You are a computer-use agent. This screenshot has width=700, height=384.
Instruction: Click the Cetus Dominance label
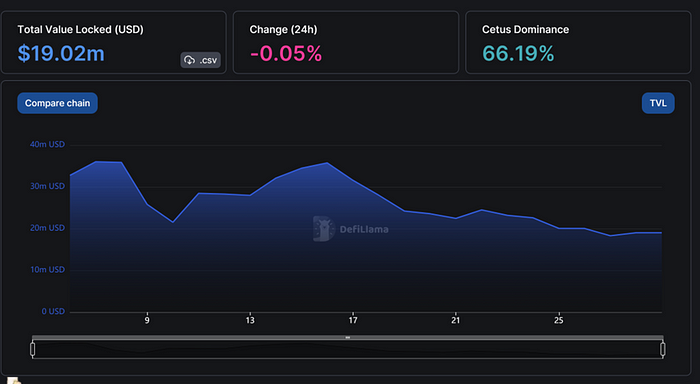[525, 29]
